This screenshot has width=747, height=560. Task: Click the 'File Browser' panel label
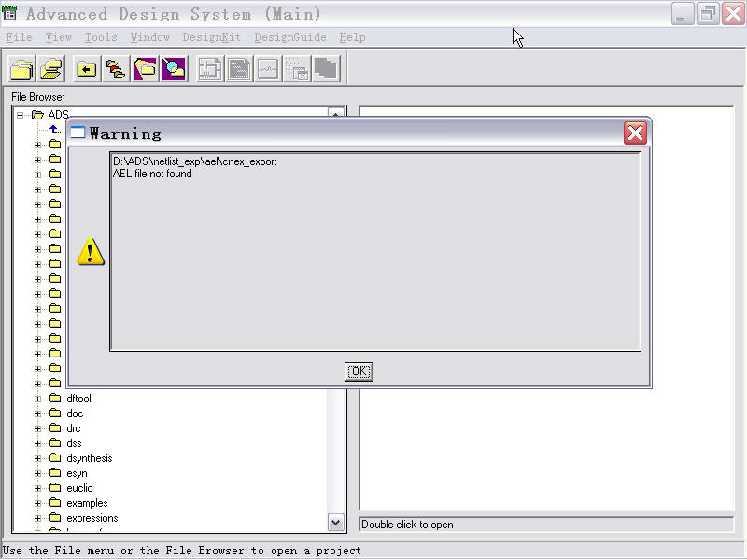(38, 97)
